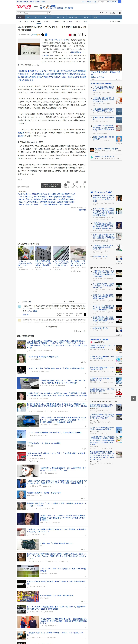Click the うーん reaction on first comment
138x644 pixels.
coord(77,314)
